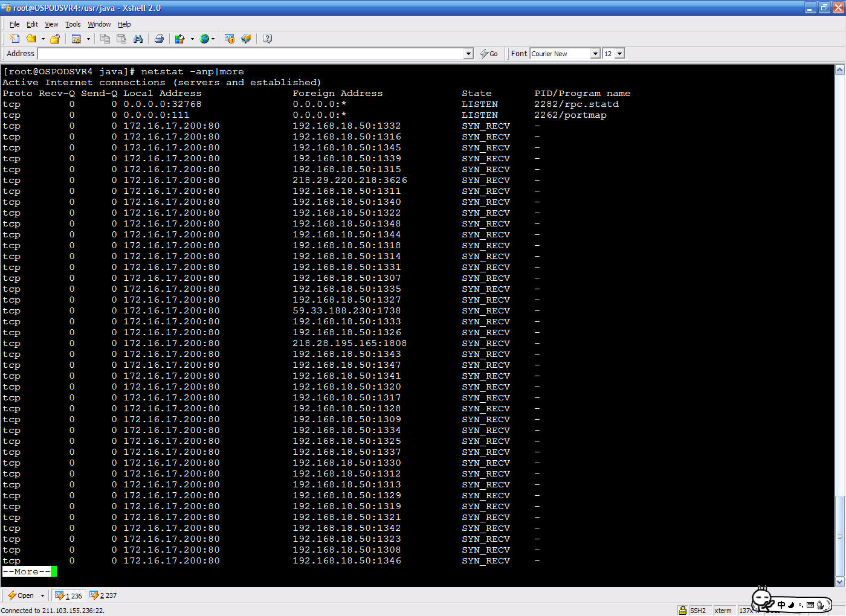
Task: Click the terminal scrollbar down arrow
Action: pos(839,582)
